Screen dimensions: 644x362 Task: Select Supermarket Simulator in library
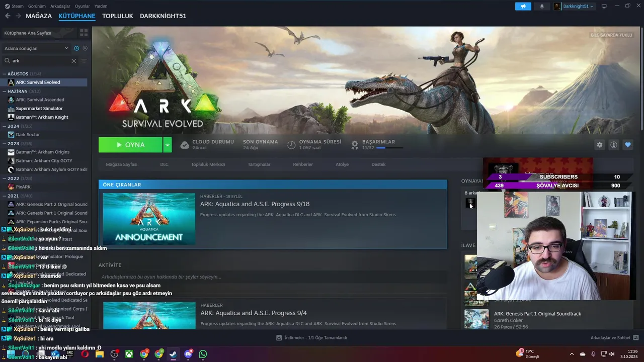pos(39,109)
